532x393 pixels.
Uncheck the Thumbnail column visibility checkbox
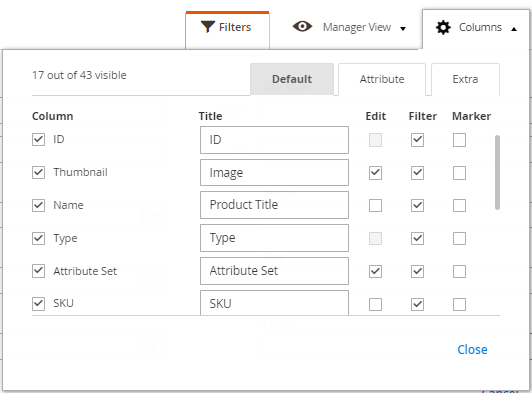38,172
